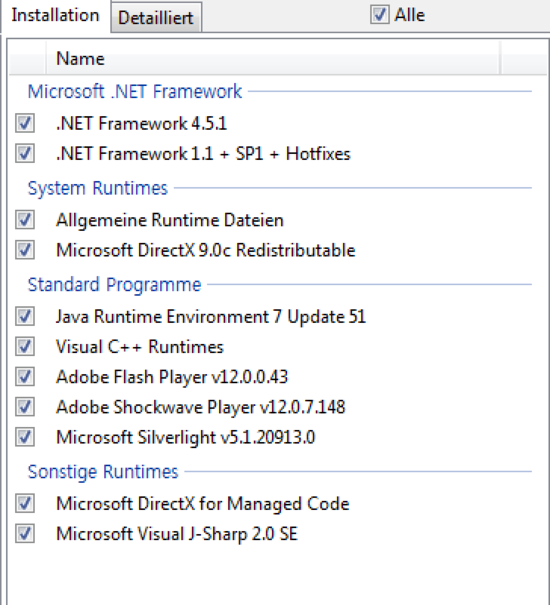Viewport: 550px width, 605px height.
Task: Select the 'Allgemeine Runtime Dateien' row text
Action: coord(170,221)
